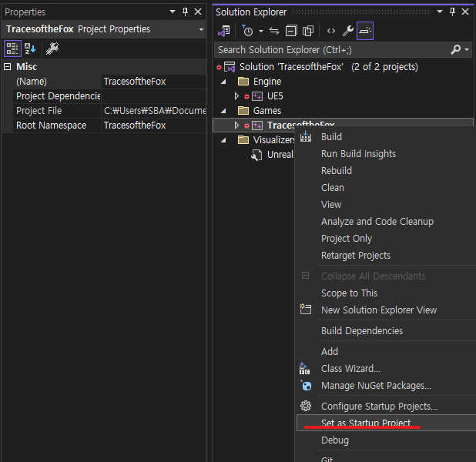Image resolution: width=476 pixels, height=462 pixels.
Task: Select the Visualizers folder
Action: (274, 140)
